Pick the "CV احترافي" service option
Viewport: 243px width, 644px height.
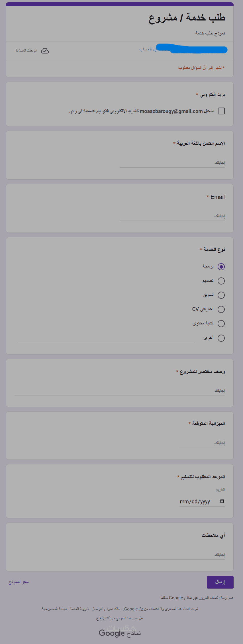tap(221, 309)
